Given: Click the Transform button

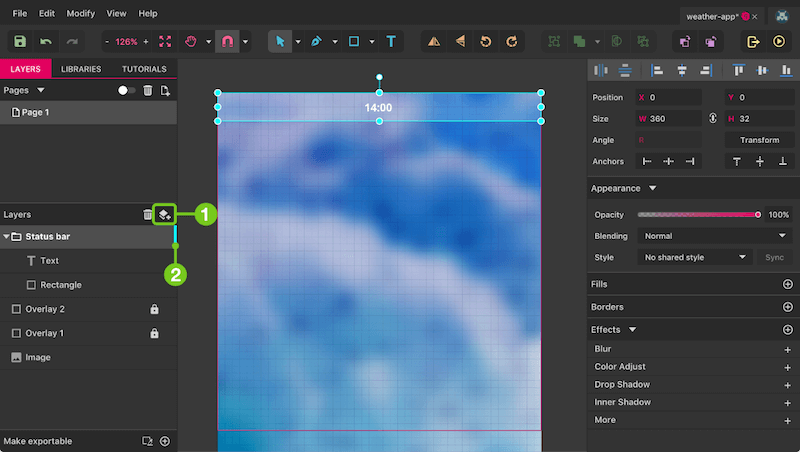Looking at the screenshot, I should 759,140.
